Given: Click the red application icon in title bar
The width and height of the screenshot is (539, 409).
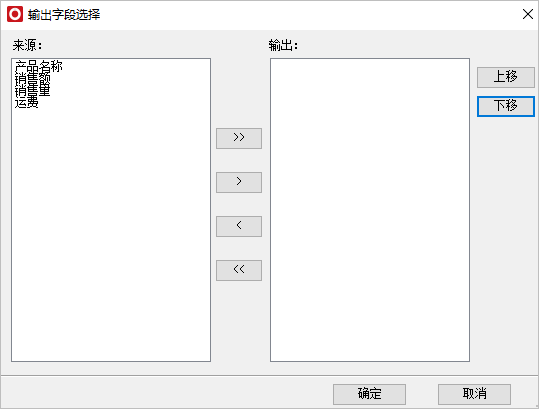Looking at the screenshot, I should tap(15, 14).
